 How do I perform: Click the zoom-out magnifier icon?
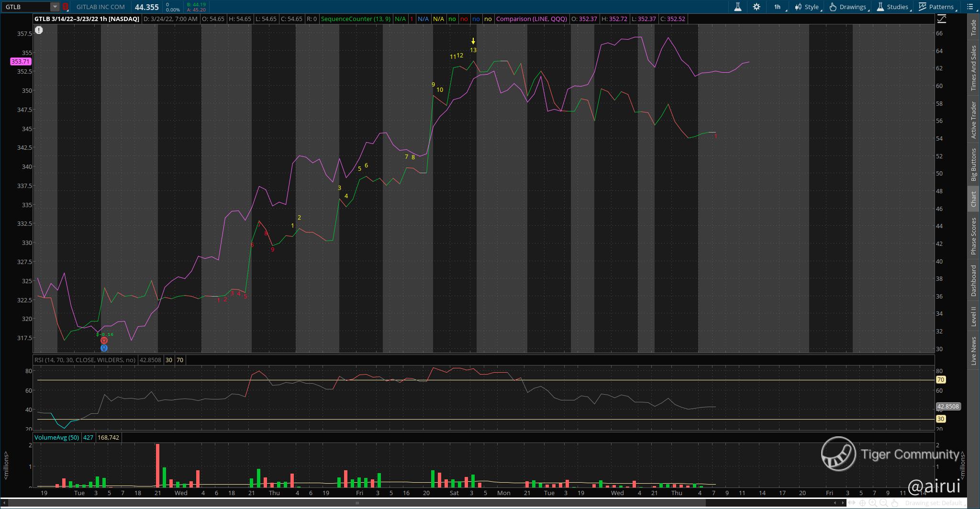click(x=883, y=503)
